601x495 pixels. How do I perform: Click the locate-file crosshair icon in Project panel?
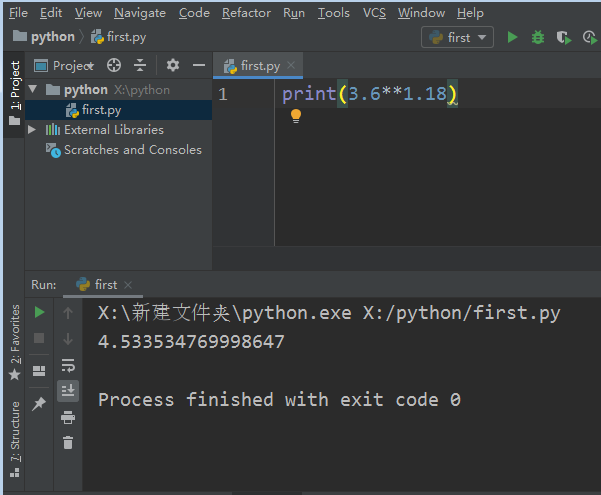[114, 65]
